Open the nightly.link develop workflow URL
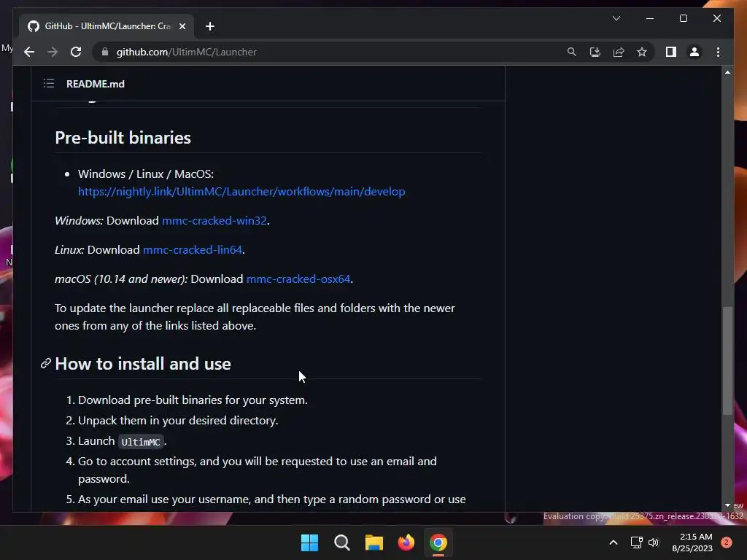The height and width of the screenshot is (560, 747). (241, 192)
